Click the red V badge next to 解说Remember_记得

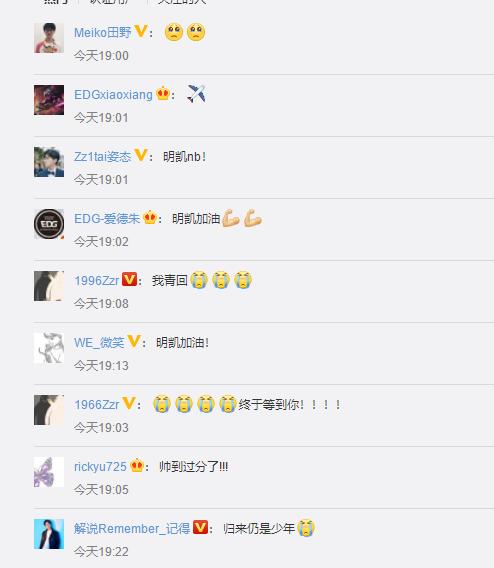200,527
